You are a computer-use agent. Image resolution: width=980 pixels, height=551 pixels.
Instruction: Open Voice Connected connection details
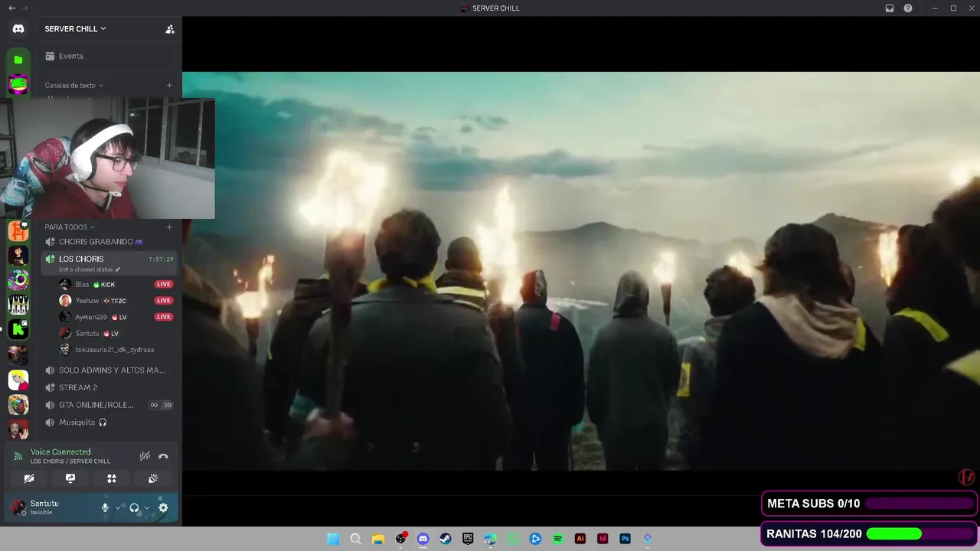[60, 452]
